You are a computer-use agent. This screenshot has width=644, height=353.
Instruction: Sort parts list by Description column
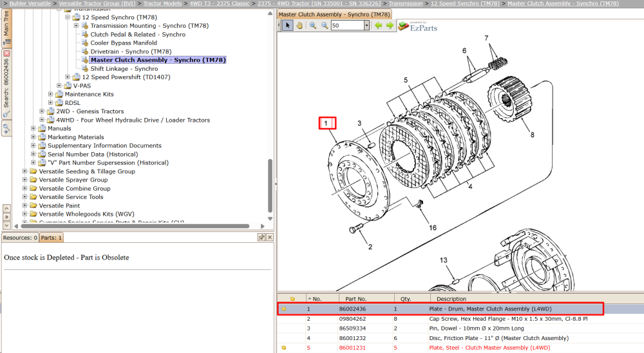pyautogui.click(x=537, y=299)
